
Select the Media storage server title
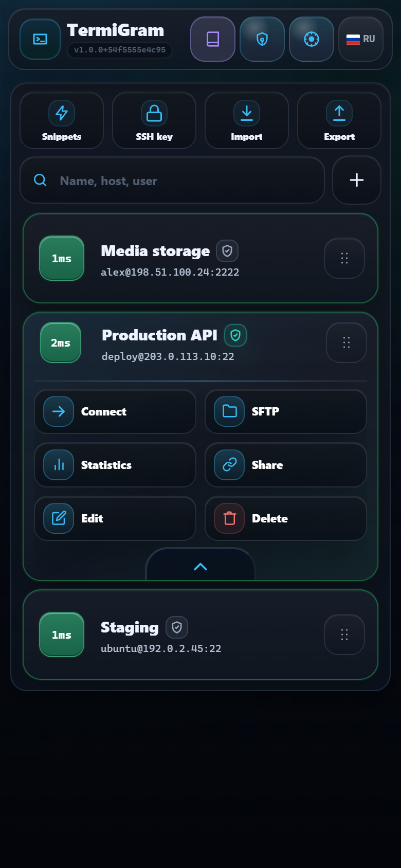pyautogui.click(x=155, y=251)
